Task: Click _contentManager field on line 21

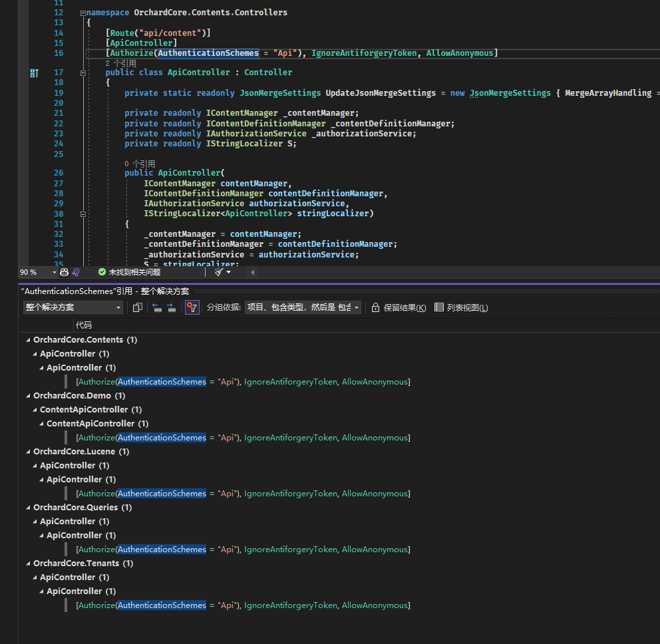Action: tap(320, 113)
